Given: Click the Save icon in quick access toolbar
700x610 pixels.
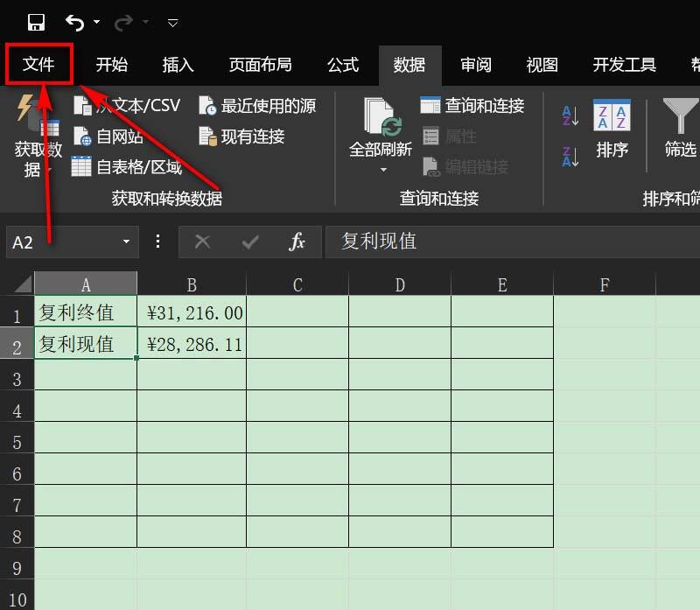Looking at the screenshot, I should click(x=36, y=22).
